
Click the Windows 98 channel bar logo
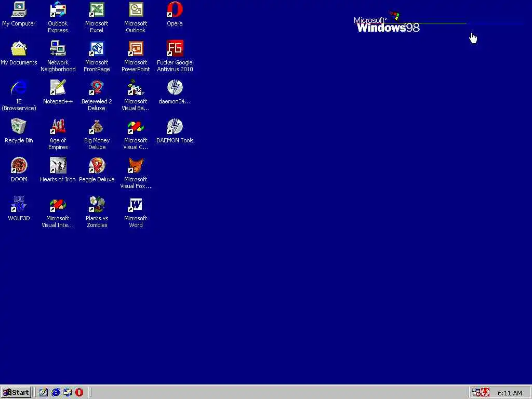point(387,23)
